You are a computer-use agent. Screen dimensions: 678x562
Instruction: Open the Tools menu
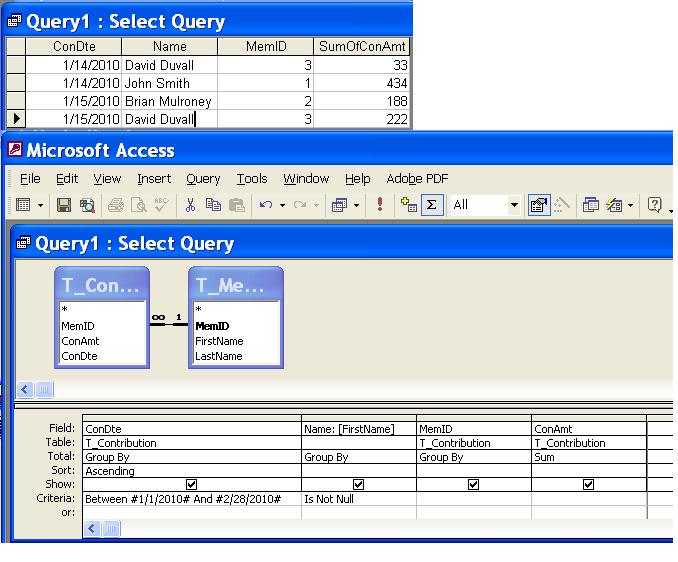pos(252,179)
